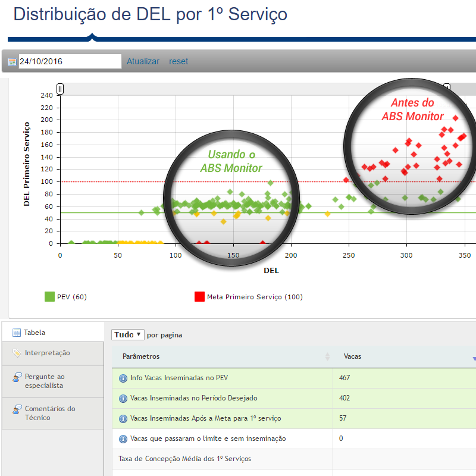Click the info icon beside Vacas Inseminadas Após a Meta
The height and width of the screenshot is (476, 476).
point(123,419)
